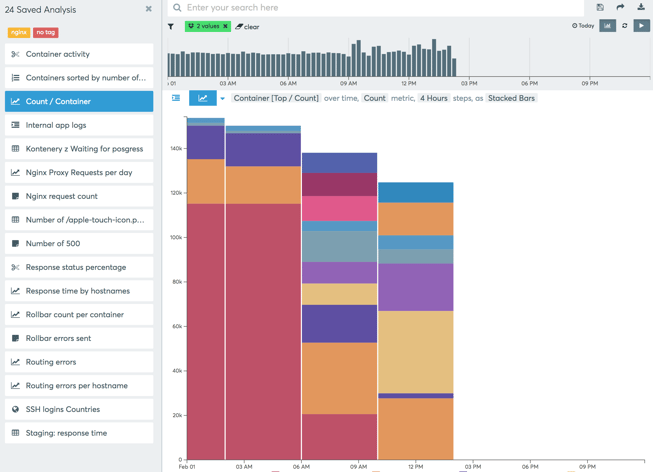Screen dimensions: 653x472
Task: Change the '4 Hours' step interval
Action: (433, 98)
